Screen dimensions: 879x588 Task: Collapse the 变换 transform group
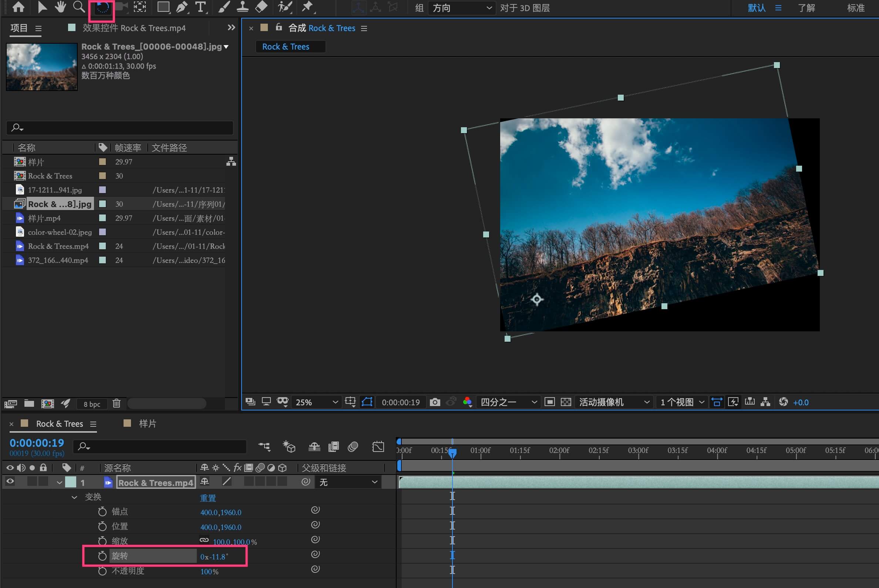[74, 497]
